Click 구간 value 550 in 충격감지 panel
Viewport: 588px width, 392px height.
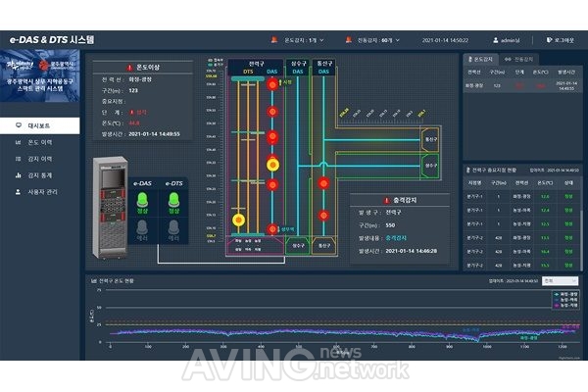tap(390, 225)
